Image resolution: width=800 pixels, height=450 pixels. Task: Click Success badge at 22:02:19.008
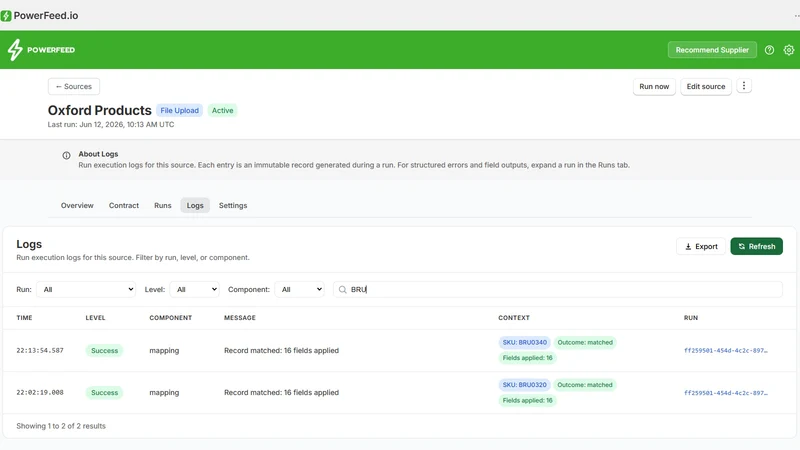pyautogui.click(x=105, y=393)
